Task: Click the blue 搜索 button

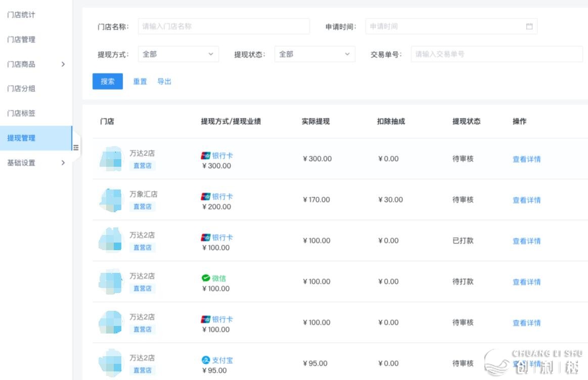Action: tap(108, 81)
